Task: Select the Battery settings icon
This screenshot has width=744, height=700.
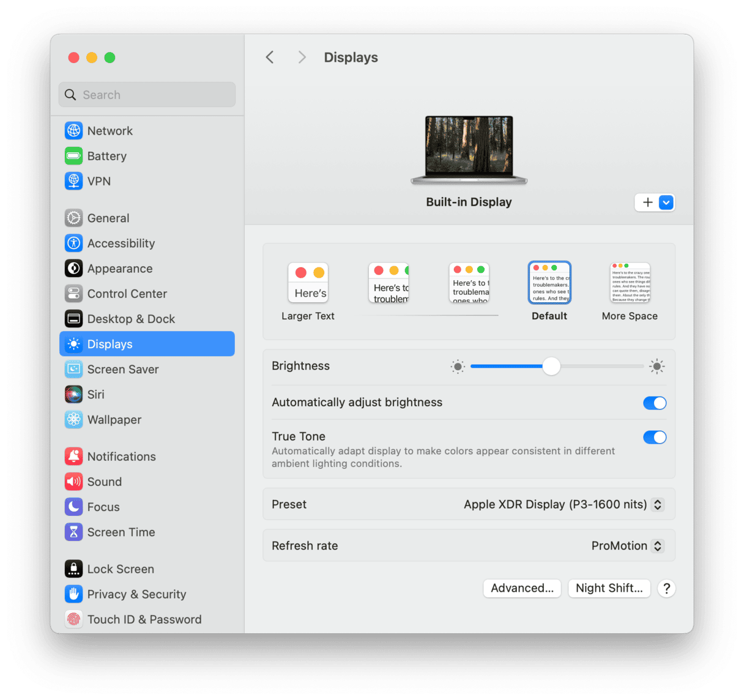Action: pyautogui.click(x=73, y=156)
